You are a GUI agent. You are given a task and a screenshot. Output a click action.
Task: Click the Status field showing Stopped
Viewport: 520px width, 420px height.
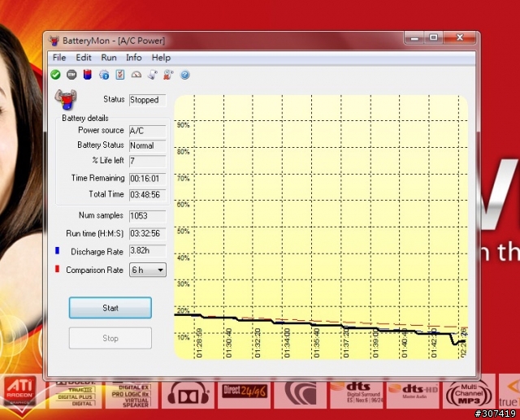coord(148,100)
